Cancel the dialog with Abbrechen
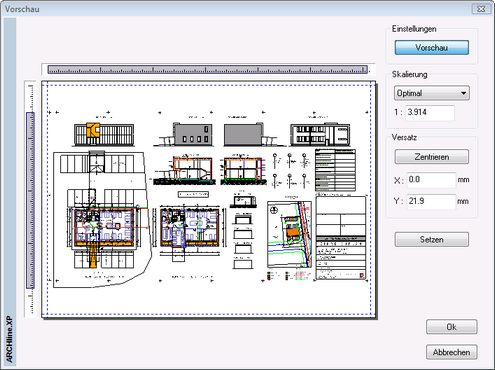Screen dimensions: 495x370 452,352
